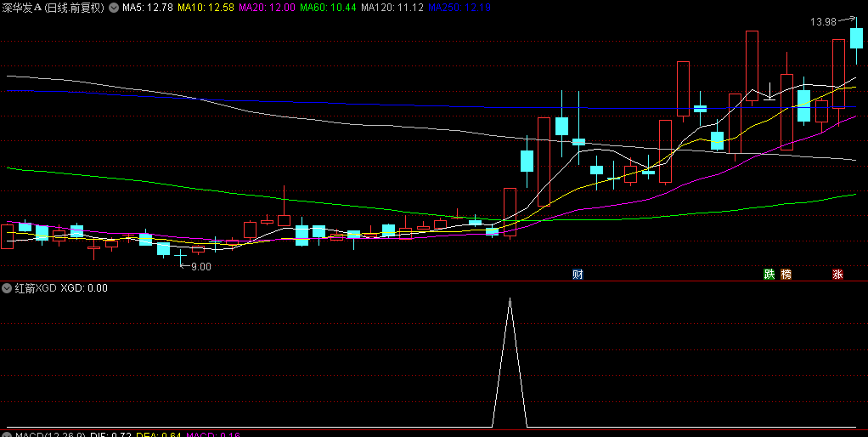Expand the 红箭XGD indicator dropdown arrow
The height and width of the screenshot is (437, 868).
[7, 288]
